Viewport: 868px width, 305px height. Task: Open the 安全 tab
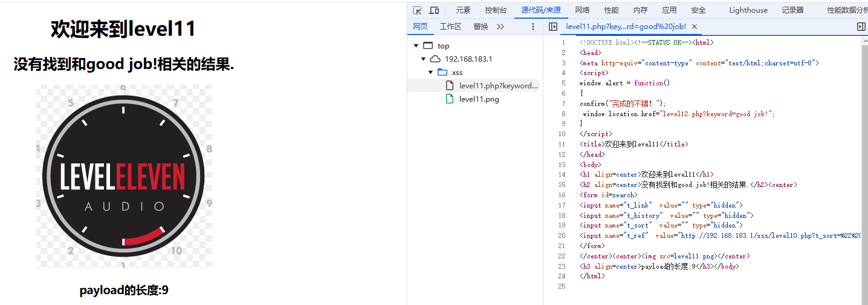point(698,10)
